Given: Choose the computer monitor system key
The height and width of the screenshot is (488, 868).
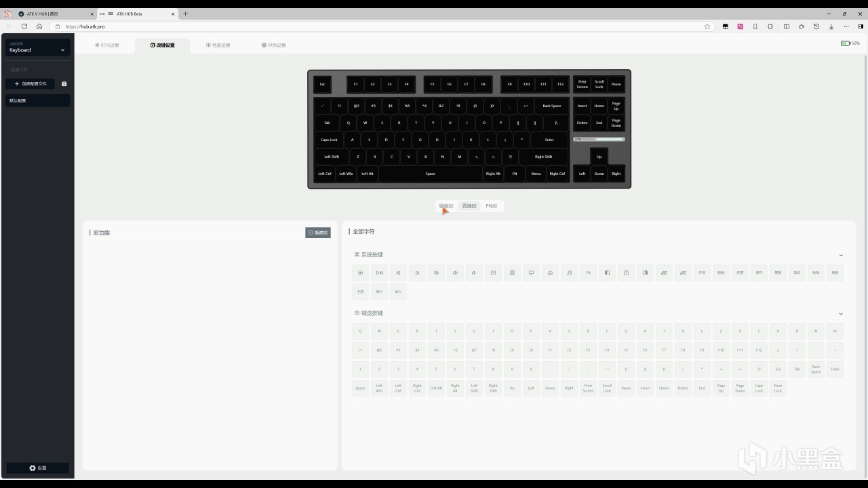Looking at the screenshot, I should [x=531, y=272].
